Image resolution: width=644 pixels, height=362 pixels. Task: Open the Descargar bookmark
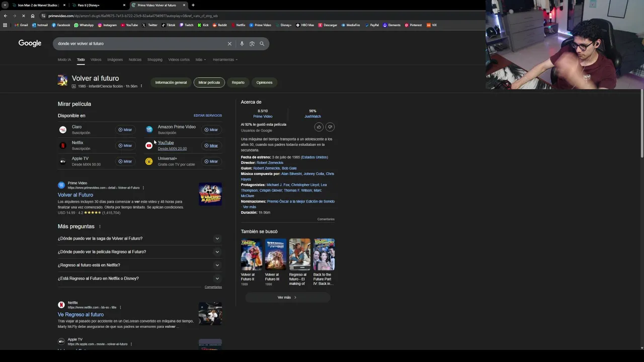(x=328, y=25)
